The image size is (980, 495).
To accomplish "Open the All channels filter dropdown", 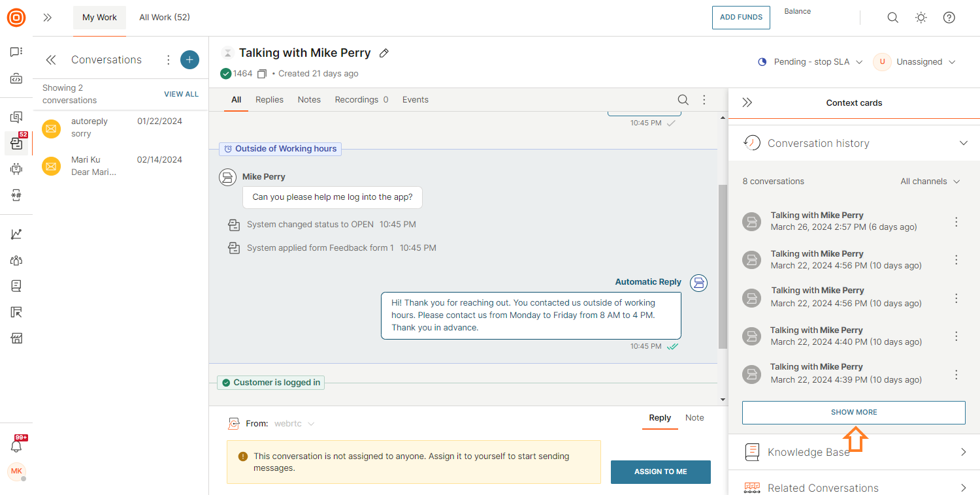I will [x=930, y=182].
